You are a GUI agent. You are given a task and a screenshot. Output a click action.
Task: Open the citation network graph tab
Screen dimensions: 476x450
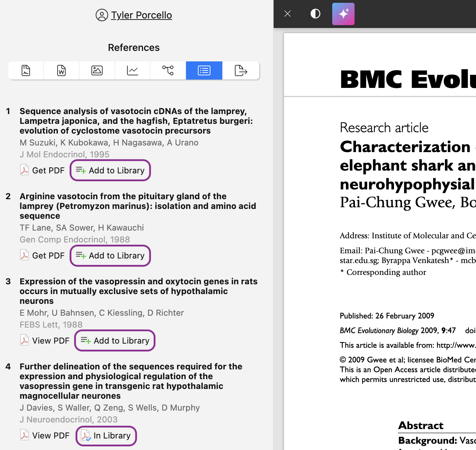coord(168,70)
